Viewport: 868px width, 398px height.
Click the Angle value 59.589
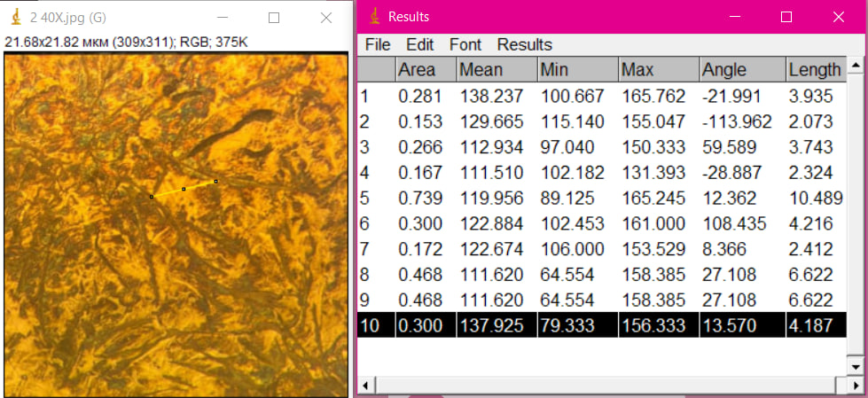coord(729,147)
